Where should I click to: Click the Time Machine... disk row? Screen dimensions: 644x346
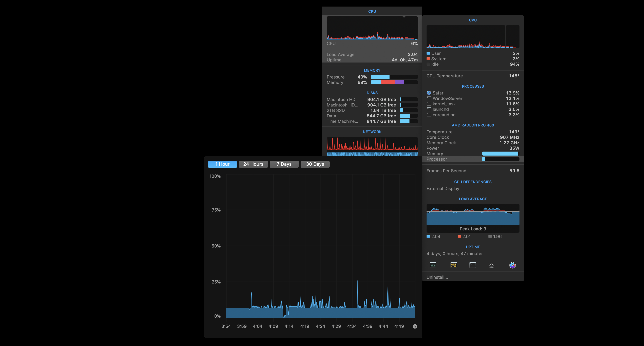tap(372, 121)
